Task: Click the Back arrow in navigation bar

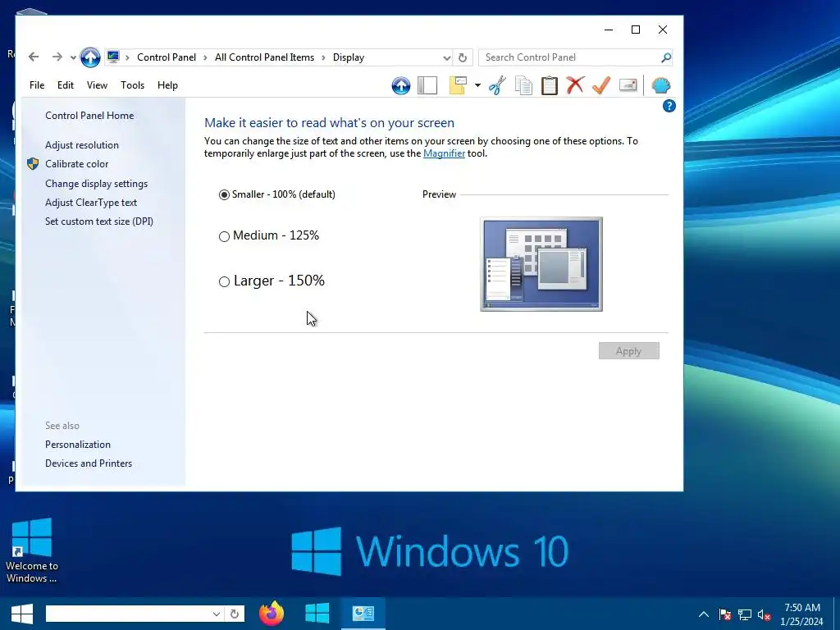Action: [x=34, y=57]
